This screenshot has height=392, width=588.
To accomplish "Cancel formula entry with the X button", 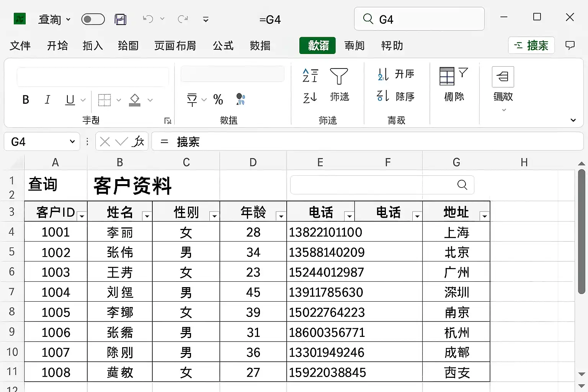I will click(x=105, y=142).
